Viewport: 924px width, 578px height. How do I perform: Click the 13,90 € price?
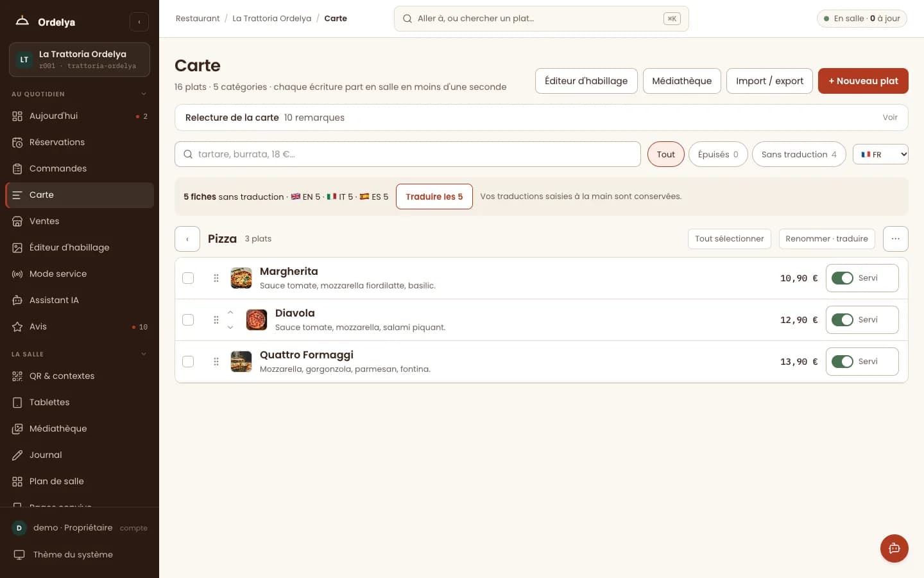799,362
